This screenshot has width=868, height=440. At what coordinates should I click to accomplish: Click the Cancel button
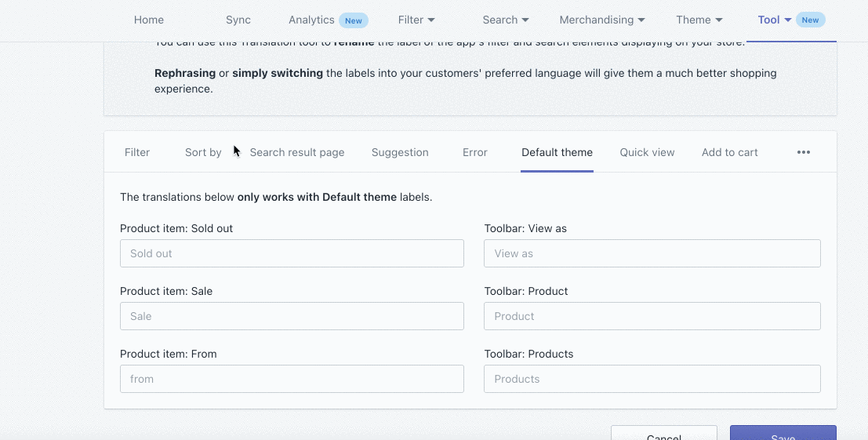tap(663, 433)
